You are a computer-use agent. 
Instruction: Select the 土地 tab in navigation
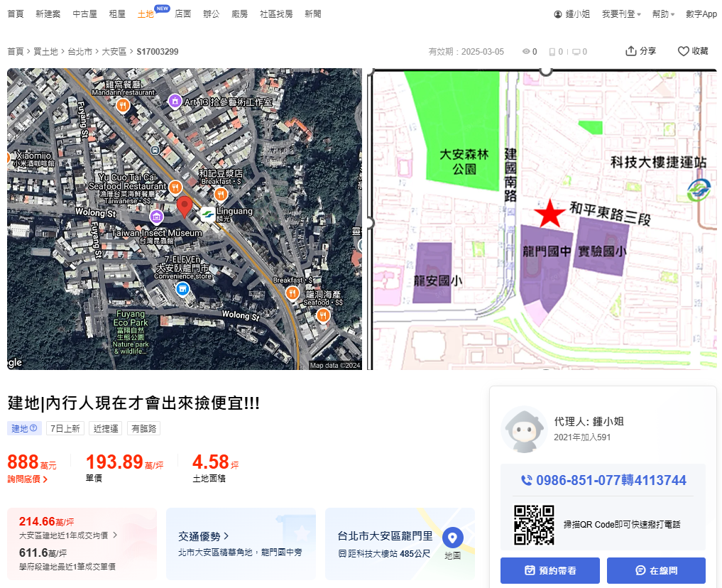pos(146,14)
